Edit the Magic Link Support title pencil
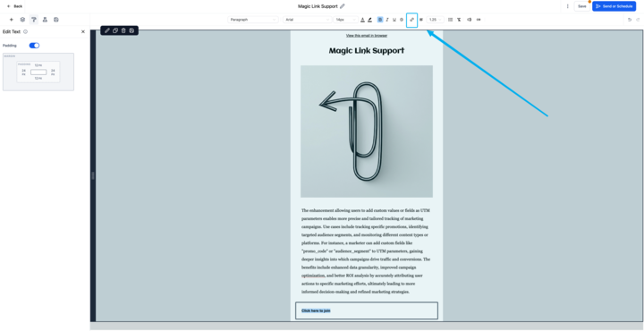 (343, 6)
